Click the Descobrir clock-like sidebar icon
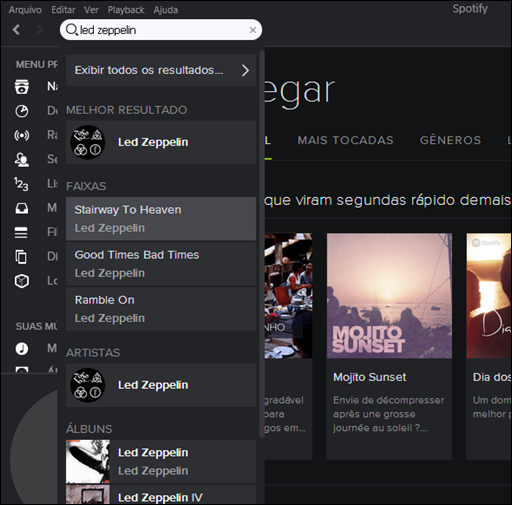Image resolution: width=512 pixels, height=505 pixels. [22, 111]
